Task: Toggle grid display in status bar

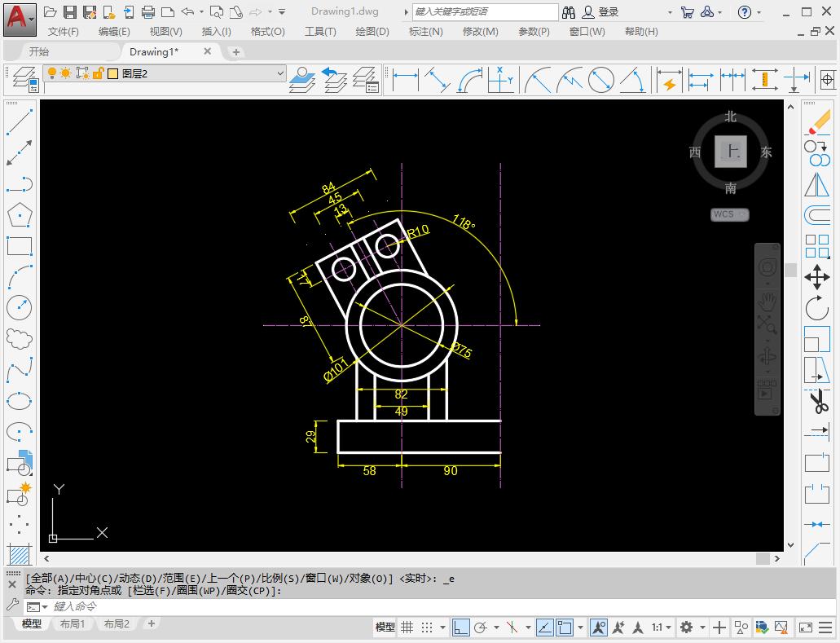Action: (407, 628)
